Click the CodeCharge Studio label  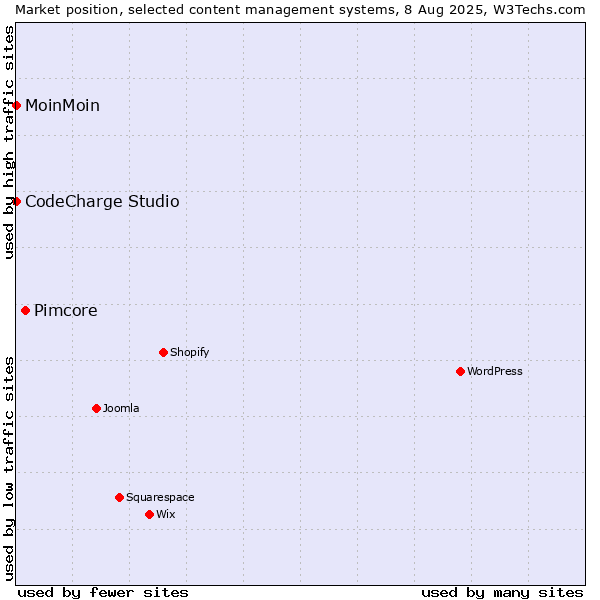click(x=102, y=202)
